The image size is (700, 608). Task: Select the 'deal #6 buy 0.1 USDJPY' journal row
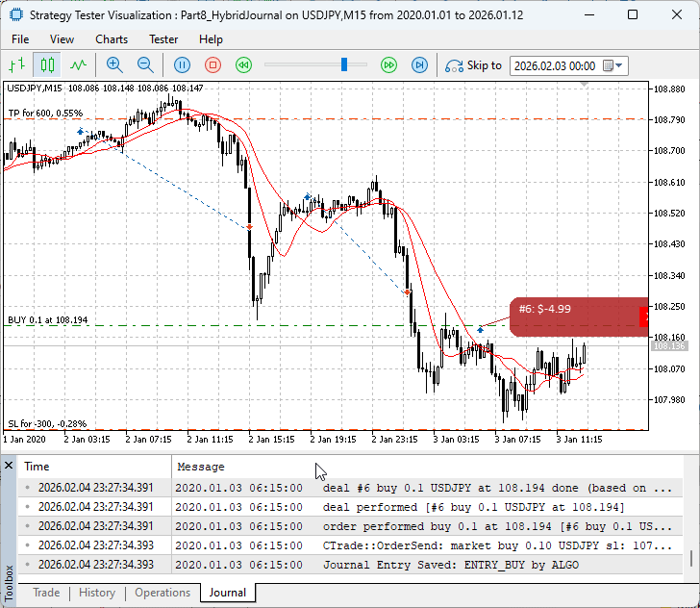[x=350, y=488]
